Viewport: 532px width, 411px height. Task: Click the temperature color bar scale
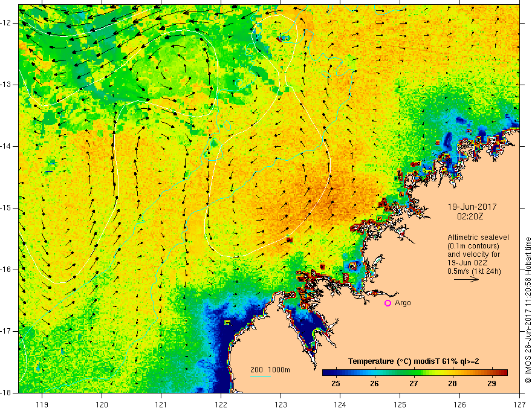point(415,373)
